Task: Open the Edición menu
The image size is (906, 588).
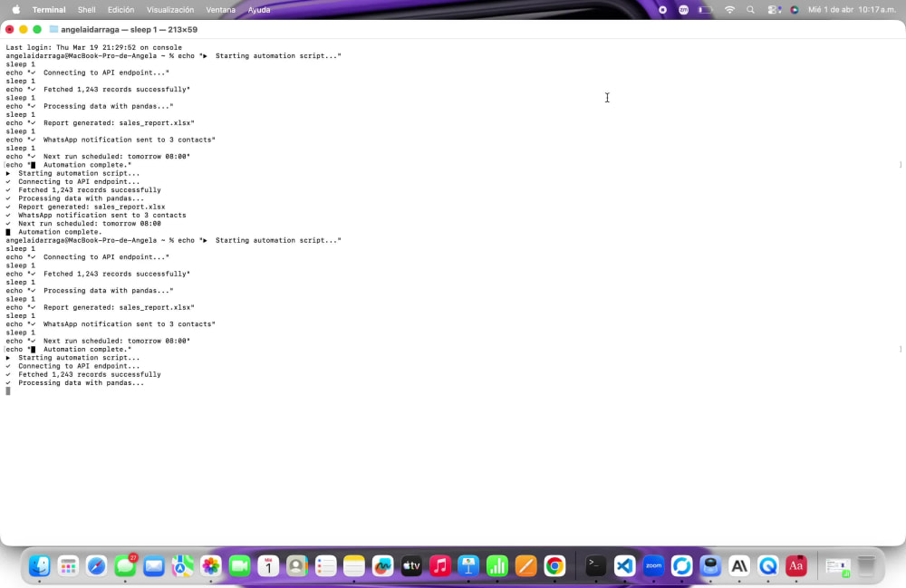Action: click(x=120, y=10)
